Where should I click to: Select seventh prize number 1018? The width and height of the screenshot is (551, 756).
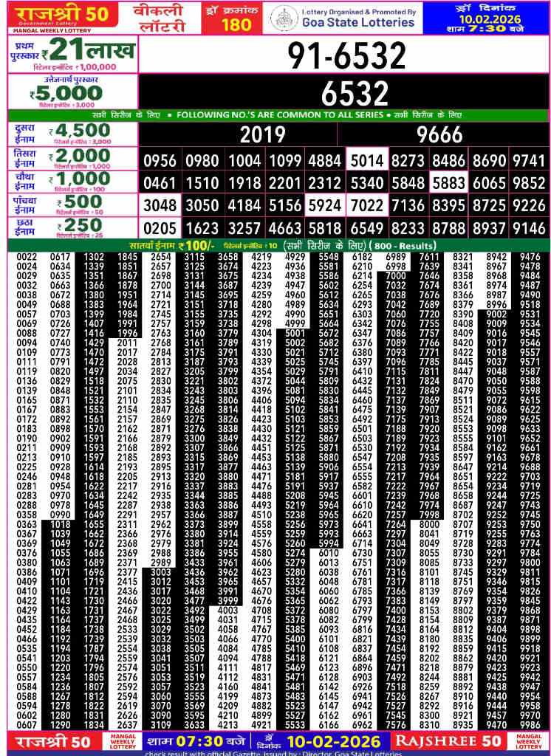(61, 525)
